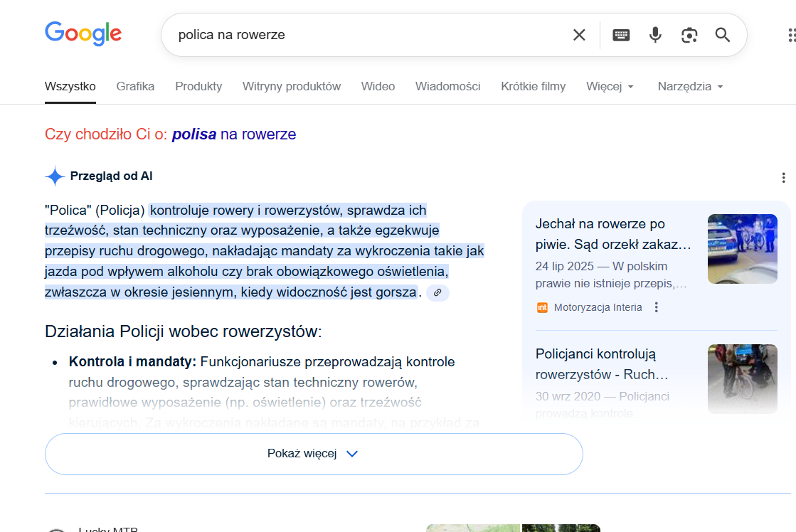Switch to the Grafika tab
Viewport: 796px width, 532px height.
click(135, 87)
